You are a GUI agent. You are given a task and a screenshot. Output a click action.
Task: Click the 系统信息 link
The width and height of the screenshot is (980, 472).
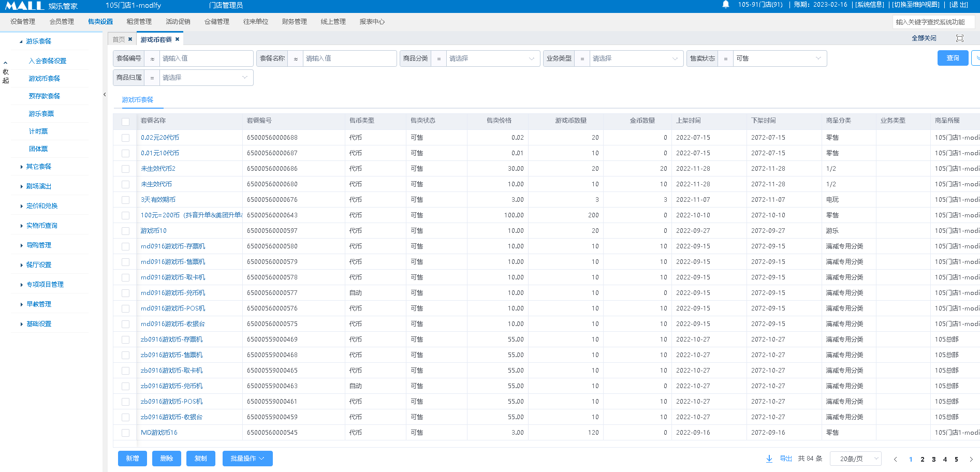point(870,5)
